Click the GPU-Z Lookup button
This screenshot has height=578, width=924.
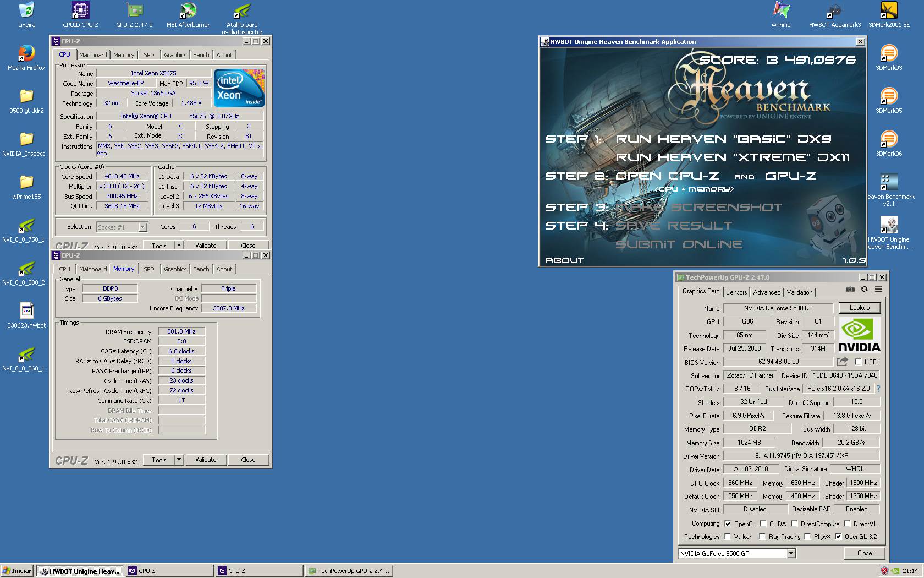pos(859,308)
